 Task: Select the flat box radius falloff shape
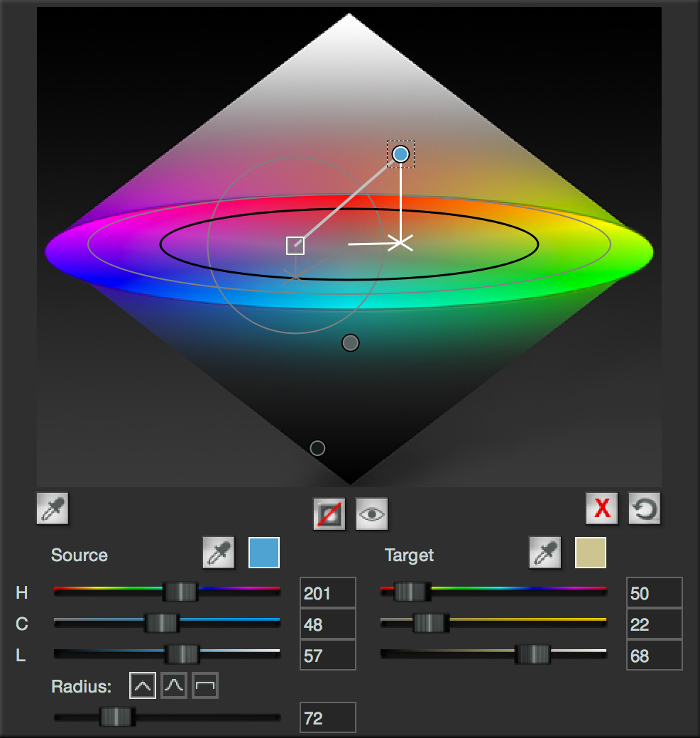[205, 686]
